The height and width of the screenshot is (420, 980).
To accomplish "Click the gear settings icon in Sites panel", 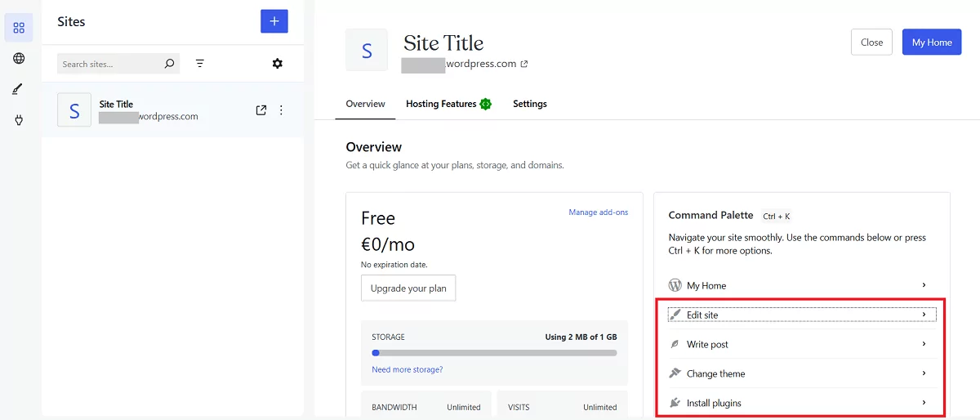I will 278,64.
